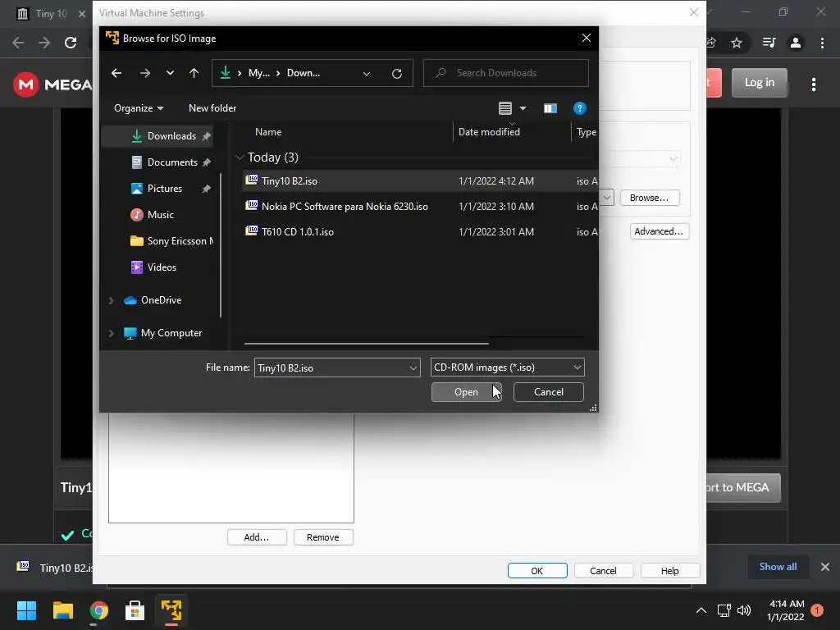The height and width of the screenshot is (630, 840).
Task: Open view options dropdown arrow
Action: coord(523,108)
